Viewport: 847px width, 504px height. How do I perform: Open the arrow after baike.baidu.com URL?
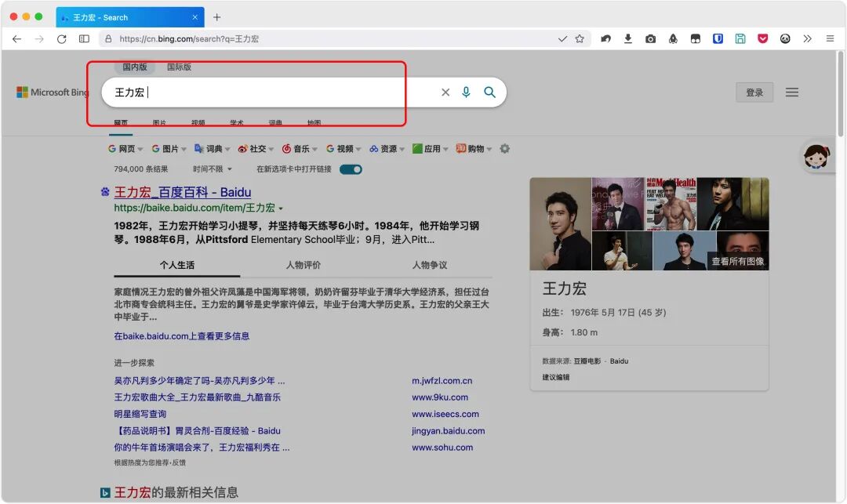[x=281, y=208]
